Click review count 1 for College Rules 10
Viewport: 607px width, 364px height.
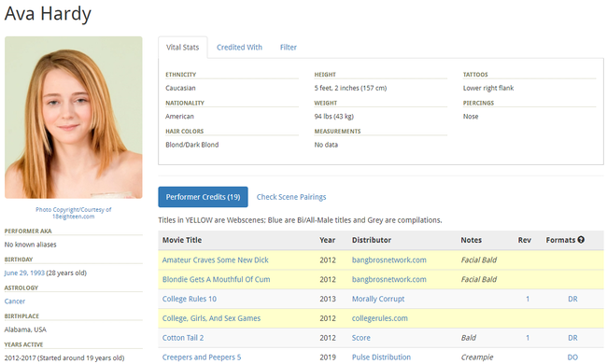click(x=528, y=299)
